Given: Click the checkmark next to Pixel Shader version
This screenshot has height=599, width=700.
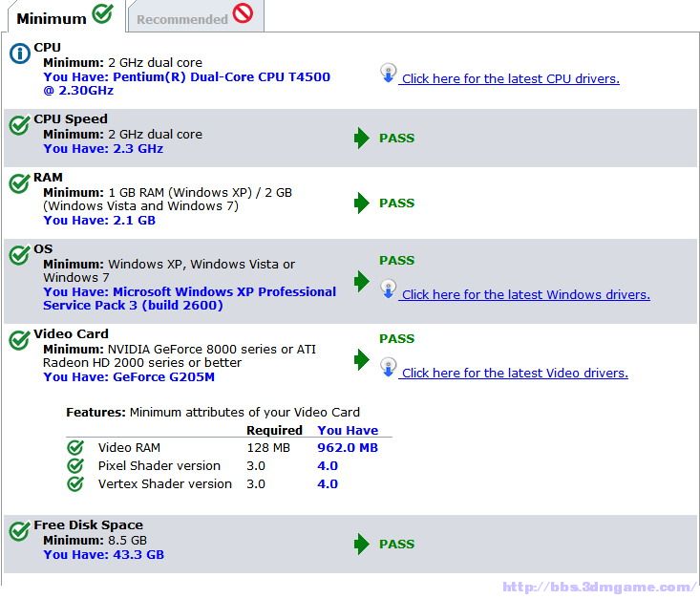Looking at the screenshot, I should (x=75, y=465).
